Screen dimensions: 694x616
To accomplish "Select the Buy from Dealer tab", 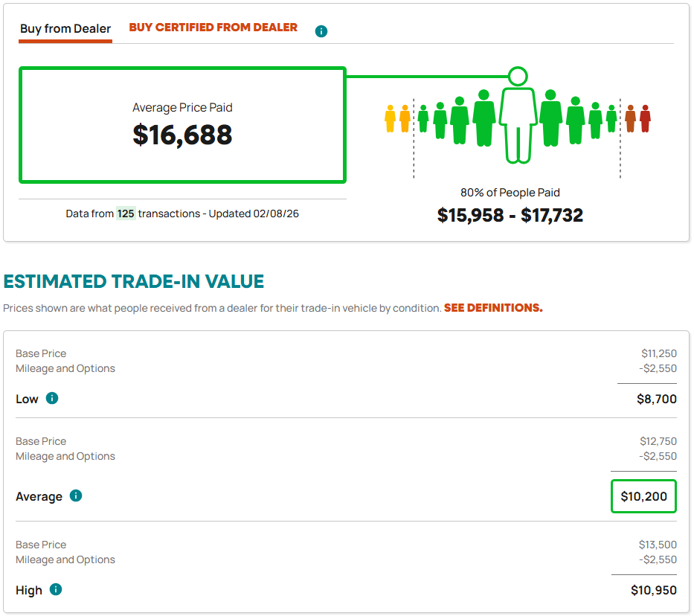I will pyautogui.click(x=65, y=29).
